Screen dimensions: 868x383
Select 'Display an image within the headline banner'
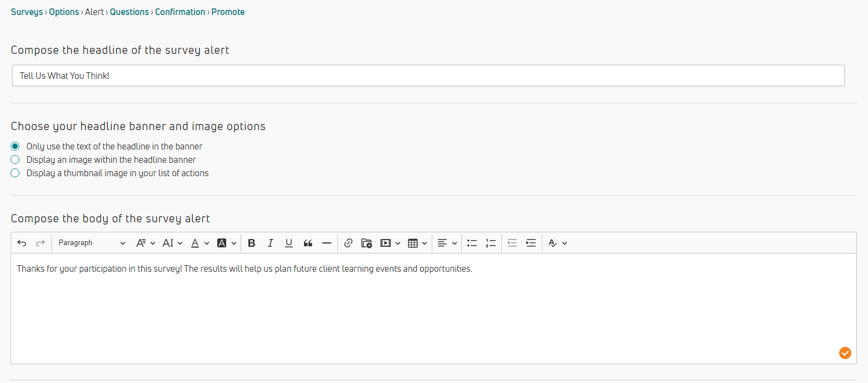[x=16, y=160]
